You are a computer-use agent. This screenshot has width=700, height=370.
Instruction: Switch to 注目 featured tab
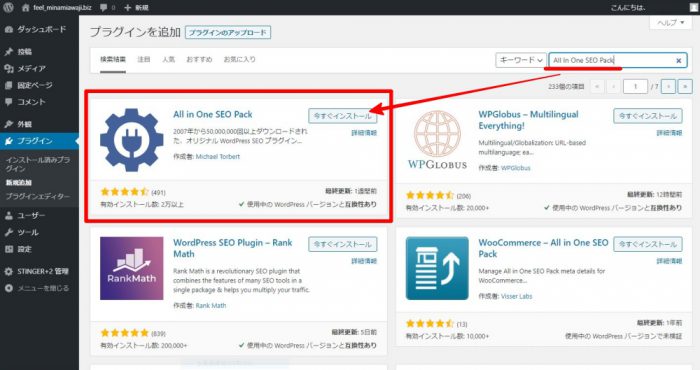(x=143, y=59)
